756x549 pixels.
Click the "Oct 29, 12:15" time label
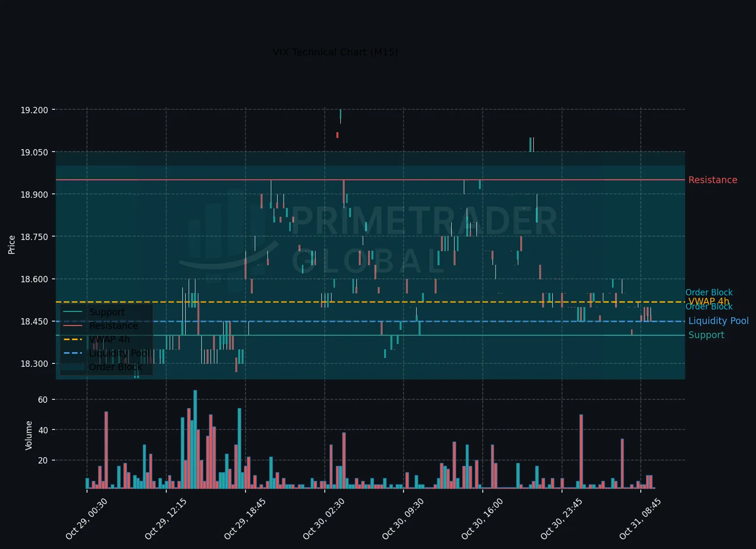(x=166, y=518)
